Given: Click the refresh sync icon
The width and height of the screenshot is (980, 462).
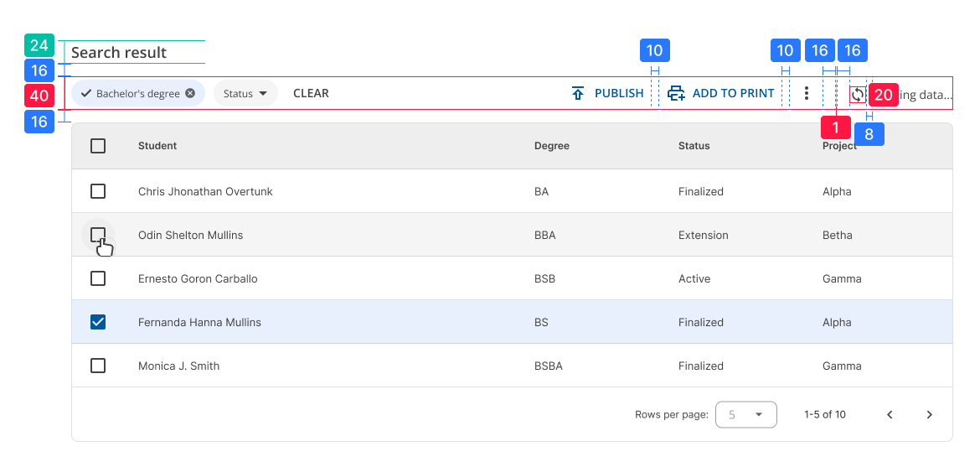Looking at the screenshot, I should pyautogui.click(x=858, y=94).
